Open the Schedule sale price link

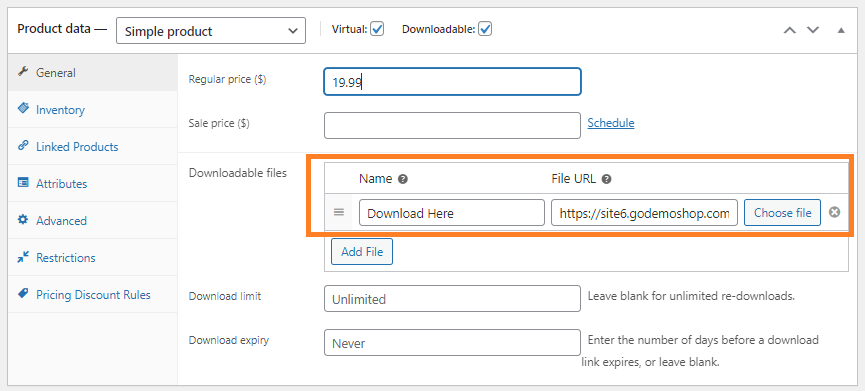pyautogui.click(x=611, y=123)
